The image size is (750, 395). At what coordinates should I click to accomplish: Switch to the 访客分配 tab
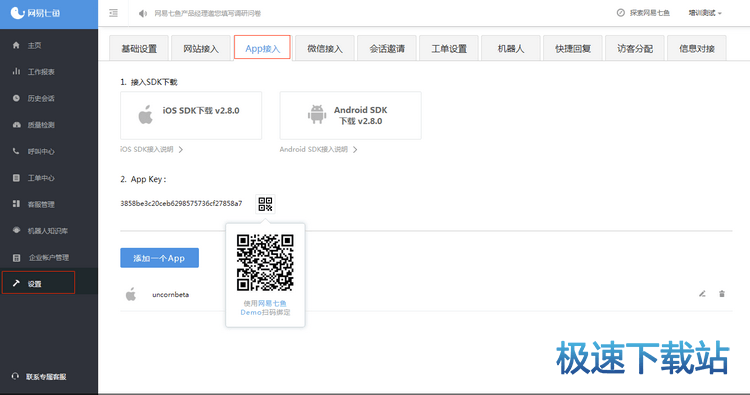point(635,48)
